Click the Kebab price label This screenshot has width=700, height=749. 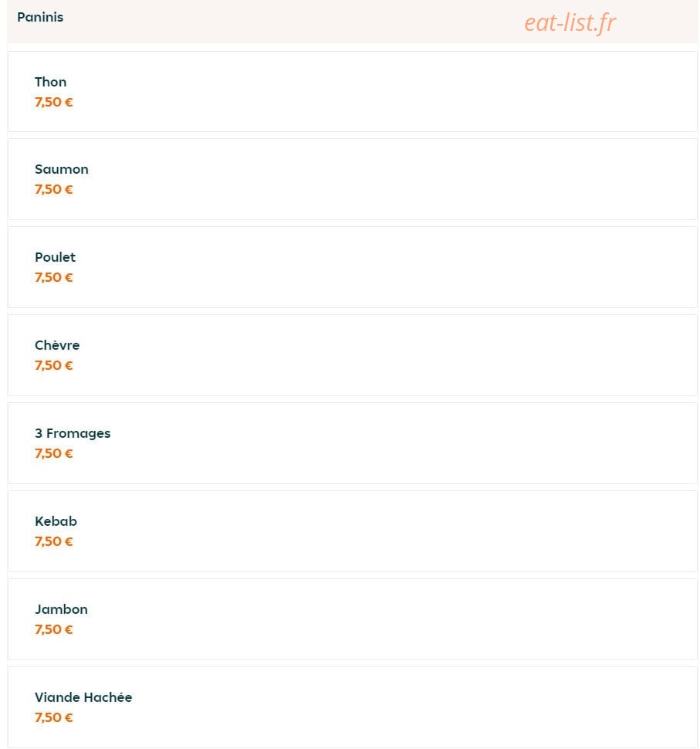click(x=53, y=542)
